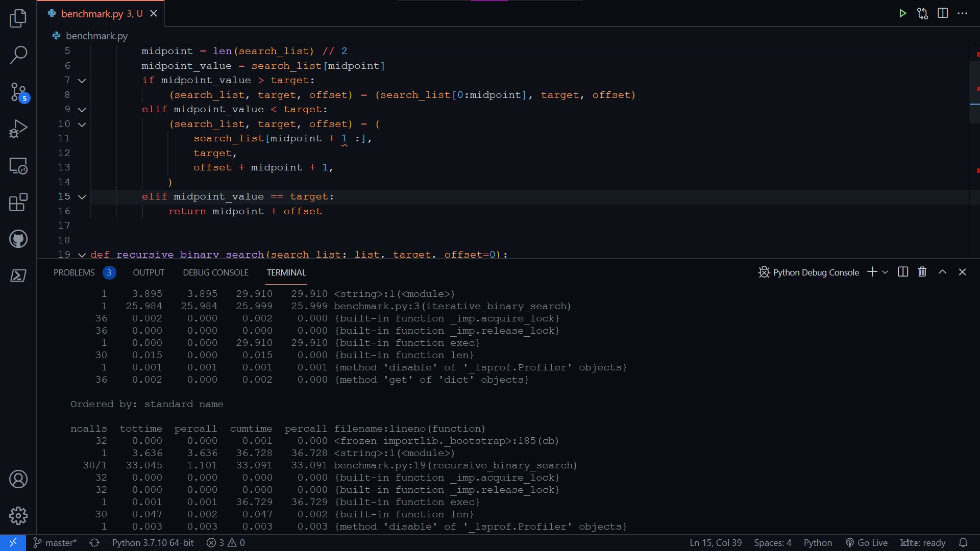The width and height of the screenshot is (980, 551).
Task: Click the squiggle-underlined 1 on line 11
Action: 345,139
